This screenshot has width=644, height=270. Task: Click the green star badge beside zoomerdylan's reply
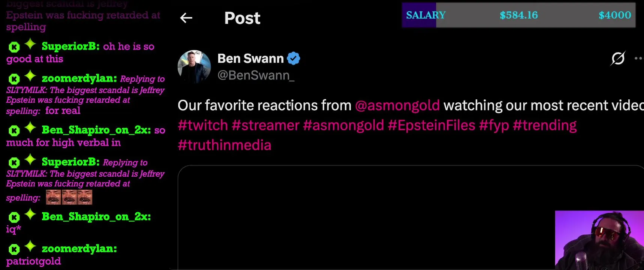click(30, 76)
